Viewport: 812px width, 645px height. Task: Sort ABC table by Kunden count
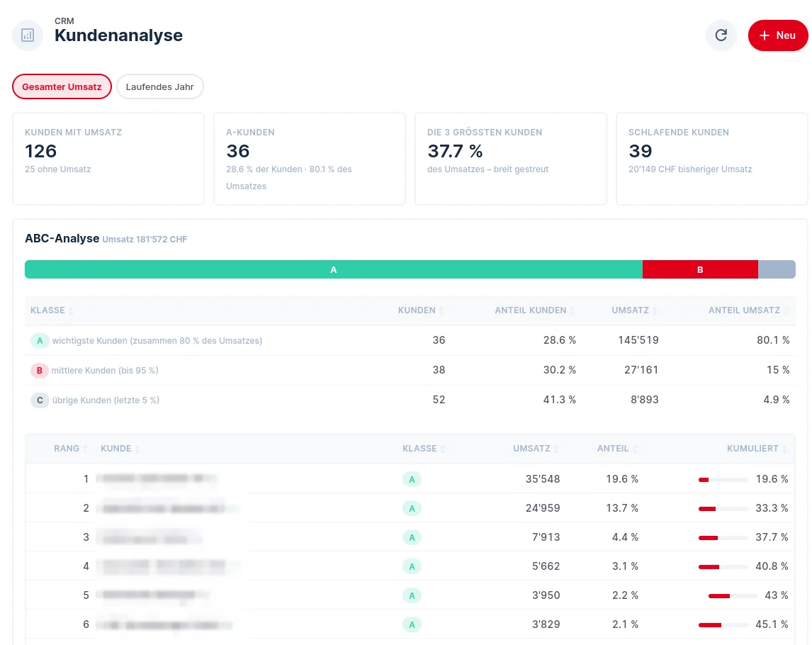pos(420,310)
